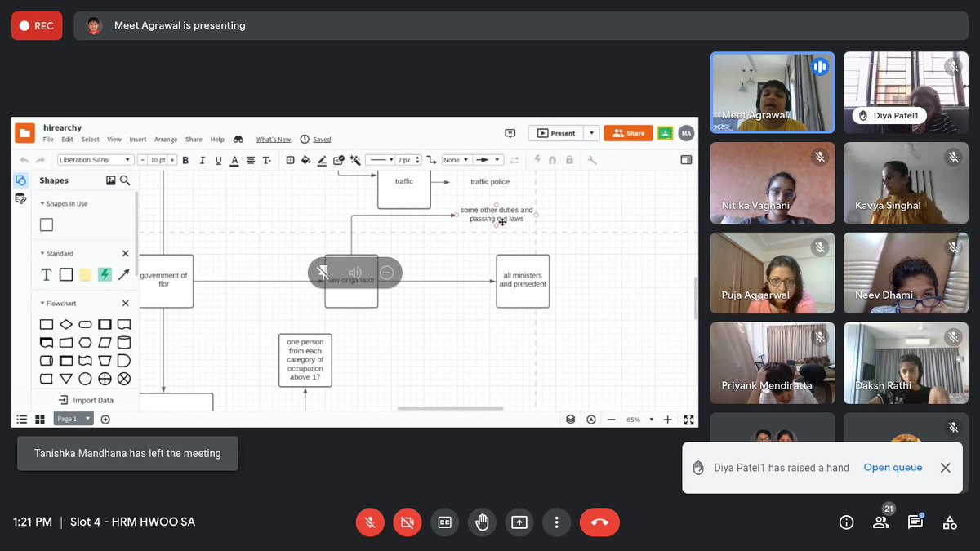The height and width of the screenshot is (551, 980).
Task: Select the diamond decision flowchart shape
Action: [66, 325]
